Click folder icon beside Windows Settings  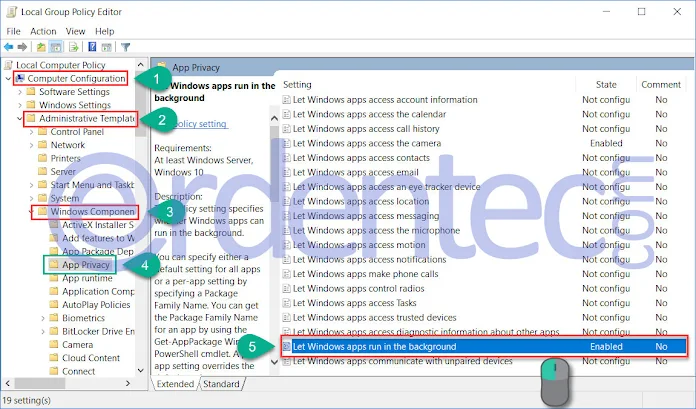click(x=31, y=105)
